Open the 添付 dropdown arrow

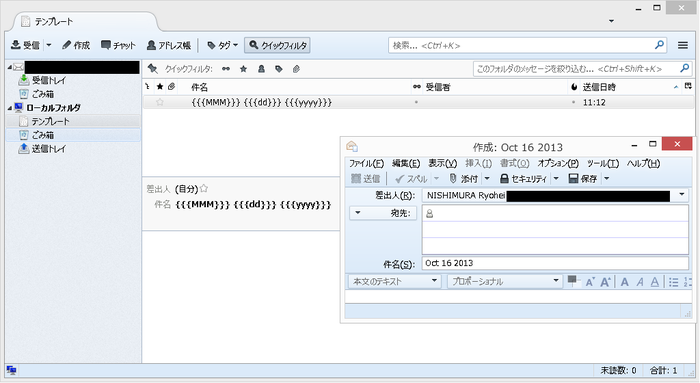(x=487, y=179)
